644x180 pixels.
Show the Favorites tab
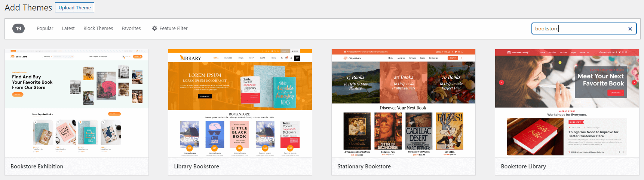(131, 28)
